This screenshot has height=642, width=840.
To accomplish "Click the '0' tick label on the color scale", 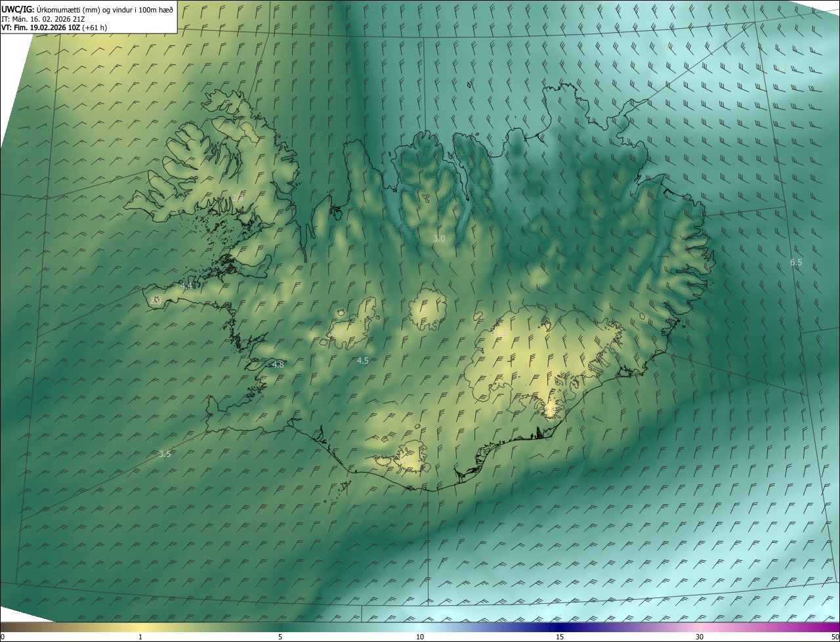I will tap(2, 637).
